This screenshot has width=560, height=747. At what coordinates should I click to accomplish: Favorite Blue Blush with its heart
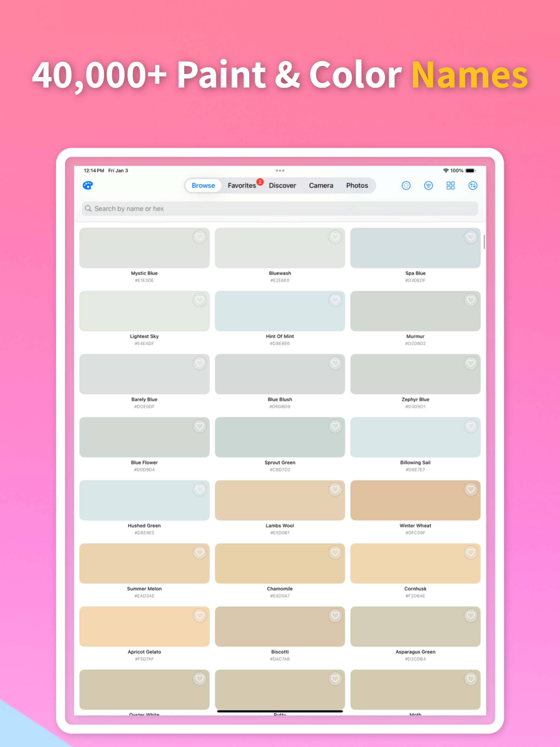tap(335, 363)
